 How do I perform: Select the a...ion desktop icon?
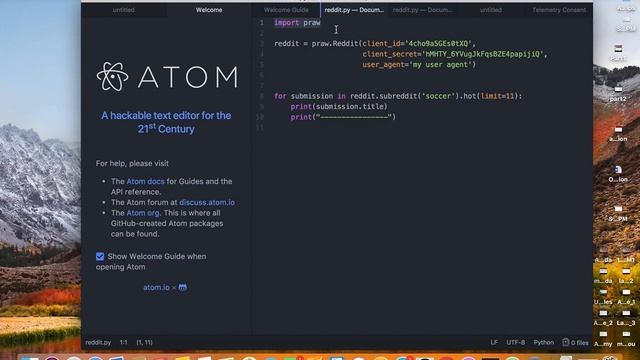618,133
